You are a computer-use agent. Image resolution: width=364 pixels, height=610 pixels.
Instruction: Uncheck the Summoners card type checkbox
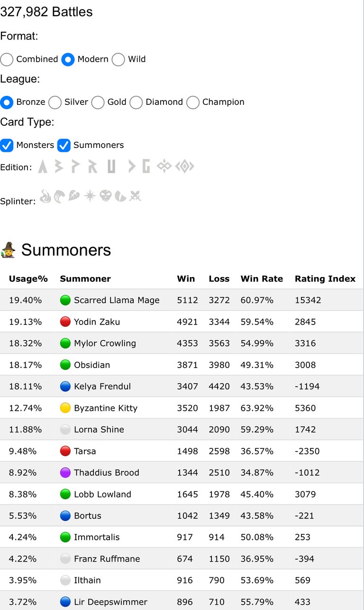pyautogui.click(x=64, y=145)
